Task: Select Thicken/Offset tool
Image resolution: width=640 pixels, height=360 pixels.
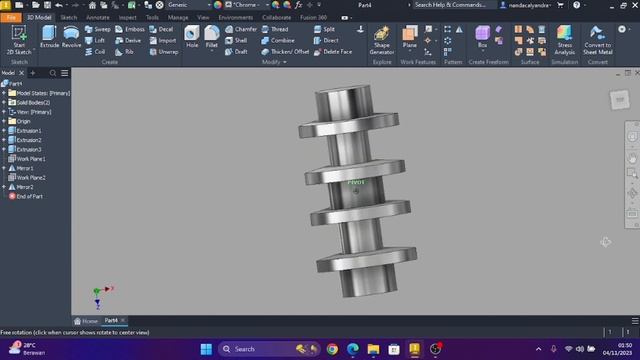Action: [x=285, y=52]
